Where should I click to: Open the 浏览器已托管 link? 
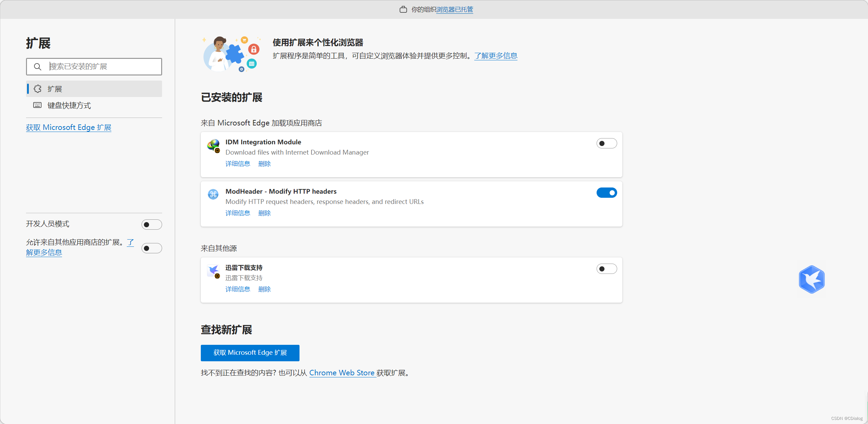454,10
